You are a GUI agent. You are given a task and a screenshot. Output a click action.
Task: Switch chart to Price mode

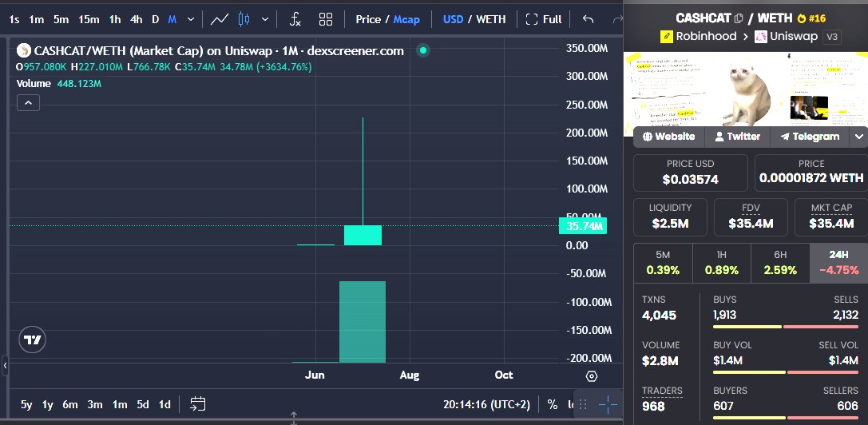[x=368, y=19]
